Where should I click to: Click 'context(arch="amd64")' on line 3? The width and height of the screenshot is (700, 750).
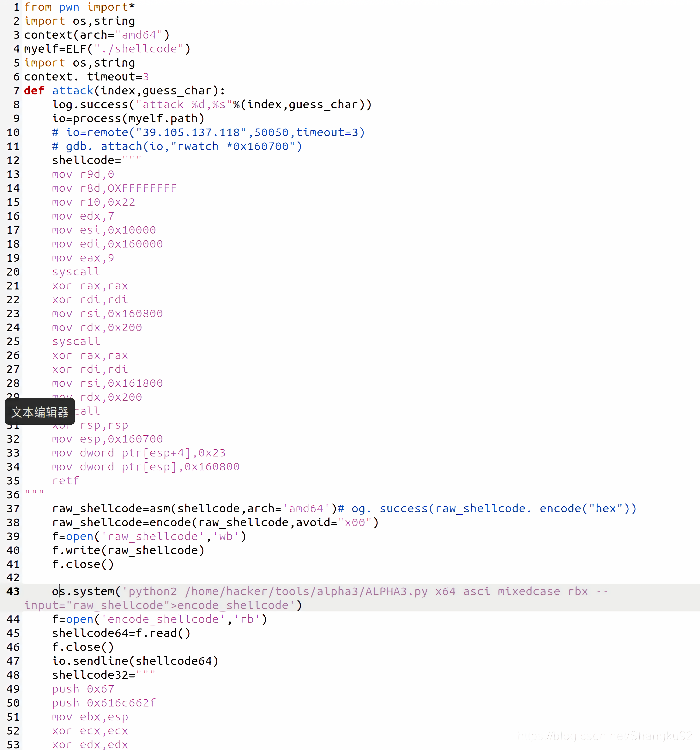click(x=97, y=35)
